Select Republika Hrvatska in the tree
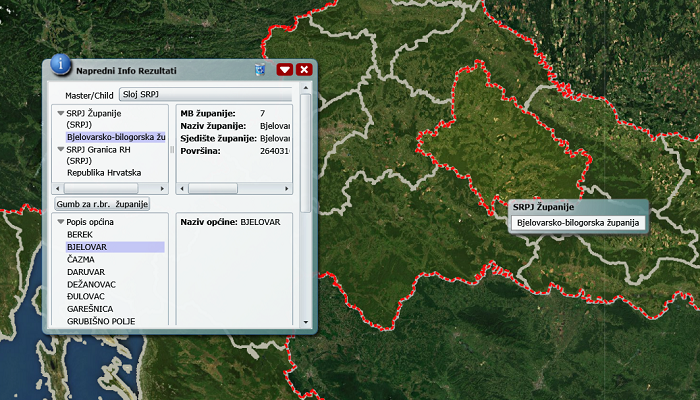Image resolution: width=700 pixels, height=400 pixels. pos(104,173)
